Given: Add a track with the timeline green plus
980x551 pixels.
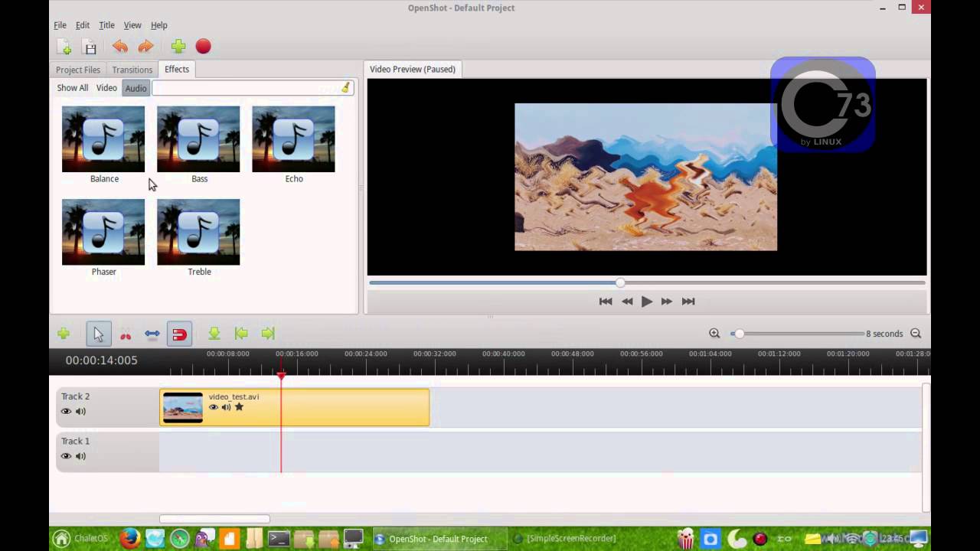Looking at the screenshot, I should (x=64, y=334).
